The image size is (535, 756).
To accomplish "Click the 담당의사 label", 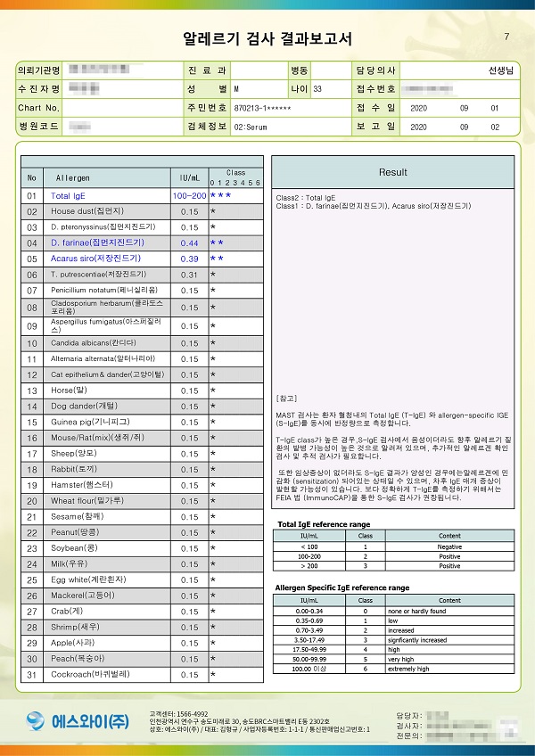I will (375, 71).
